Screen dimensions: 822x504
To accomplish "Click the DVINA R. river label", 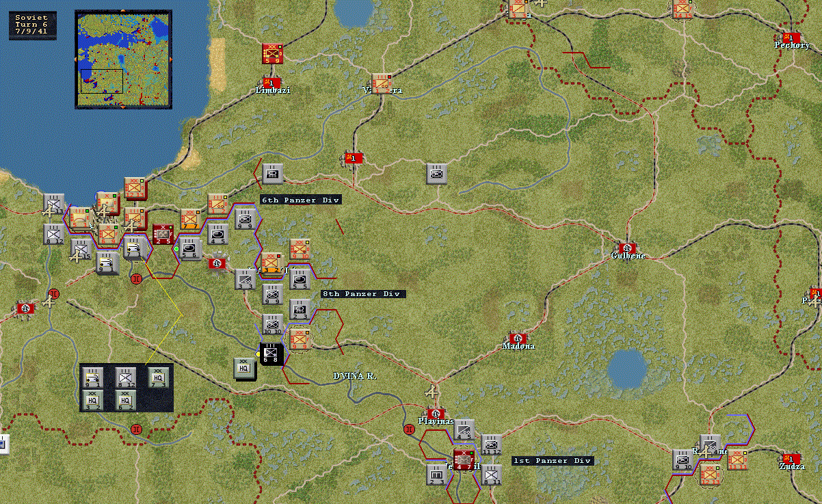I will (355, 376).
